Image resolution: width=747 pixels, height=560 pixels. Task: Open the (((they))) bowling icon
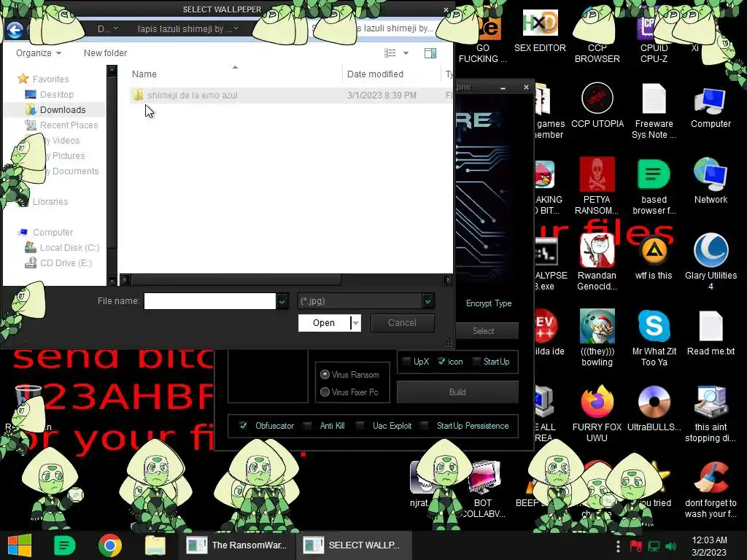pos(597,338)
